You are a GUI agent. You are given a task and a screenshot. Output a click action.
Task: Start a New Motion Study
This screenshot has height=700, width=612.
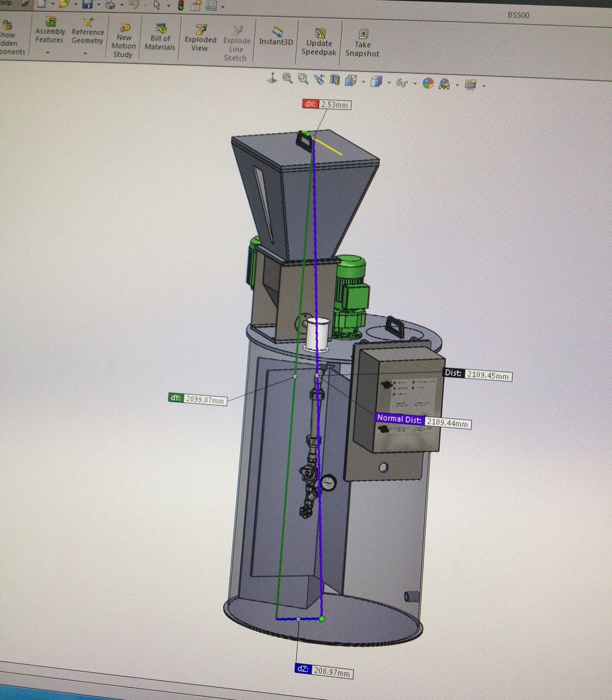click(123, 41)
